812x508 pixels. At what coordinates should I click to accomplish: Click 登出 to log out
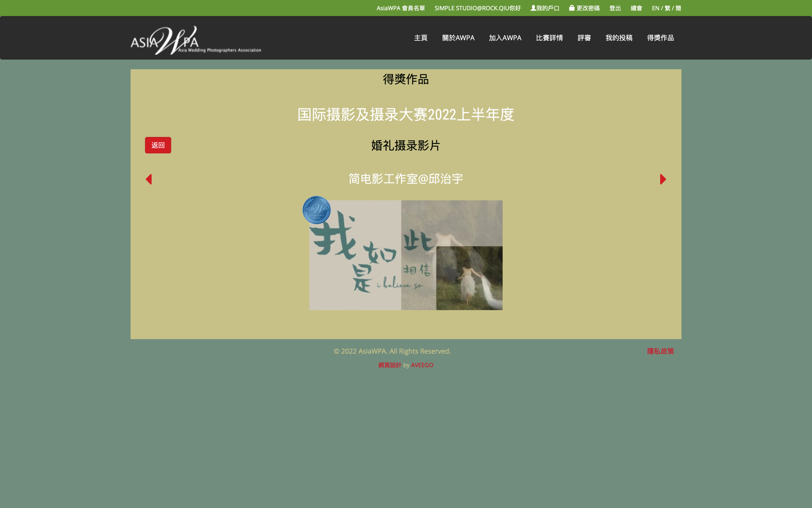tap(615, 8)
